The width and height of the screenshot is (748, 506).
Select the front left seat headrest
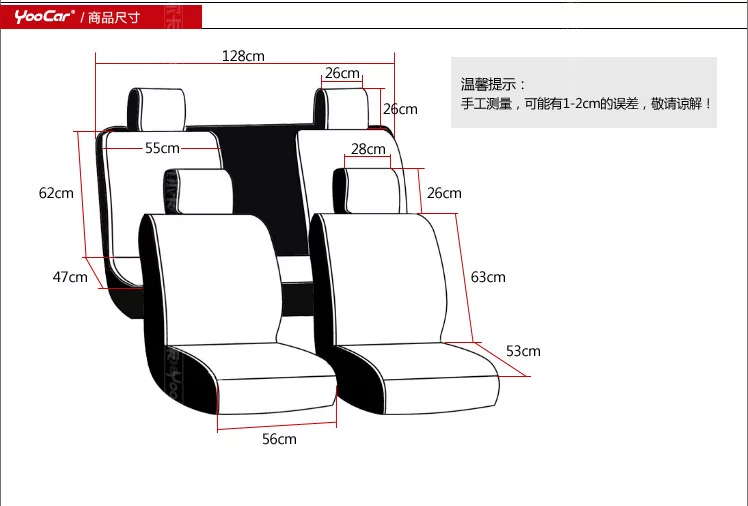[x=204, y=190]
